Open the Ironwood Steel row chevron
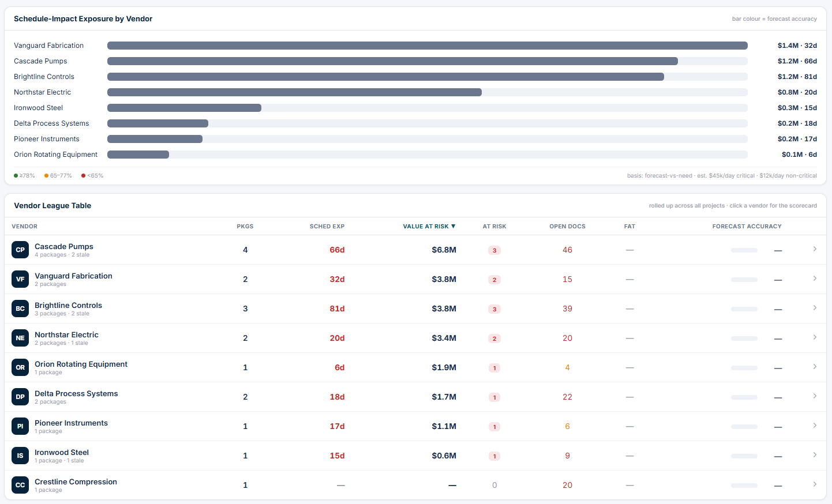Image resolution: width=832 pixels, height=504 pixels. point(815,455)
